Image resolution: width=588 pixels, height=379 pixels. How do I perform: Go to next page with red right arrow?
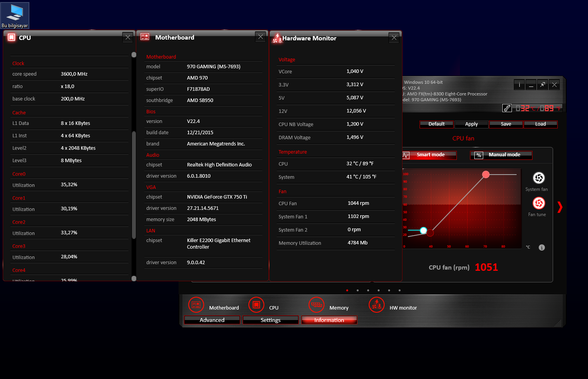tap(560, 207)
